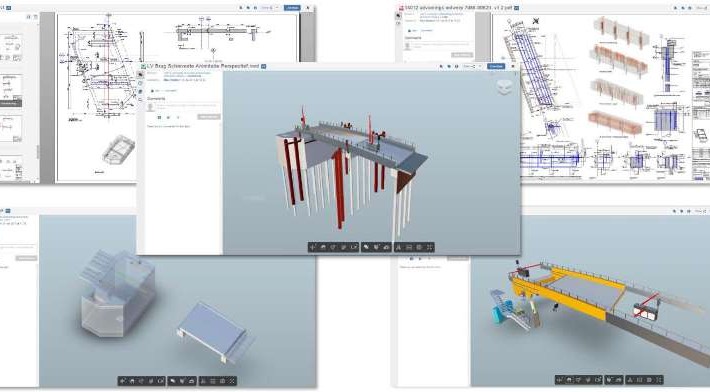
Task: Select the pan tool in the central viewer toolbar
Action: click(x=323, y=247)
